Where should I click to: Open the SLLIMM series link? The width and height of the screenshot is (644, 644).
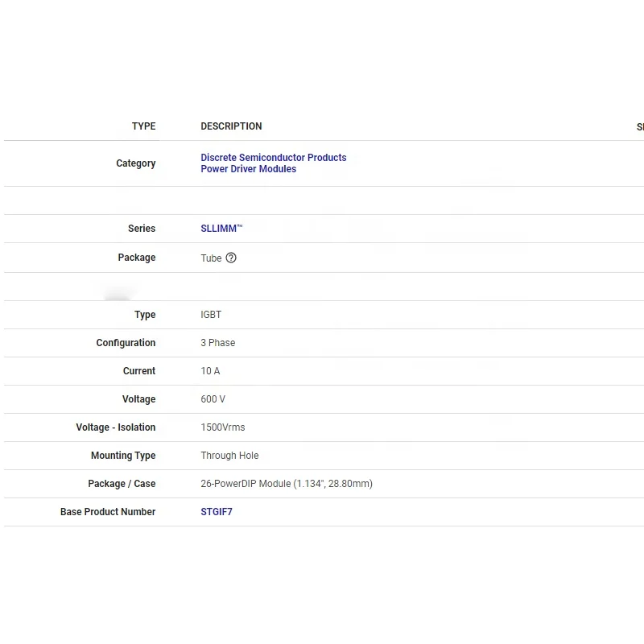pos(220,229)
